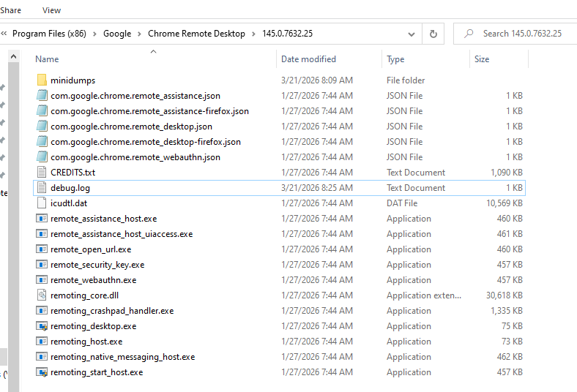The image size is (577, 392).
Task: Expand the hidden path chevron before Program Files
Action: coord(4,34)
